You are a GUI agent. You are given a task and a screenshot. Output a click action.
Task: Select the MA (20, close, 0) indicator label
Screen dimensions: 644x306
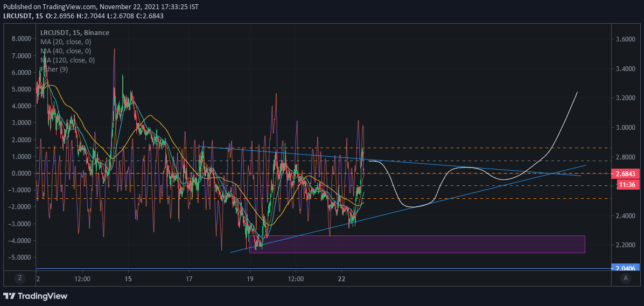click(66, 42)
